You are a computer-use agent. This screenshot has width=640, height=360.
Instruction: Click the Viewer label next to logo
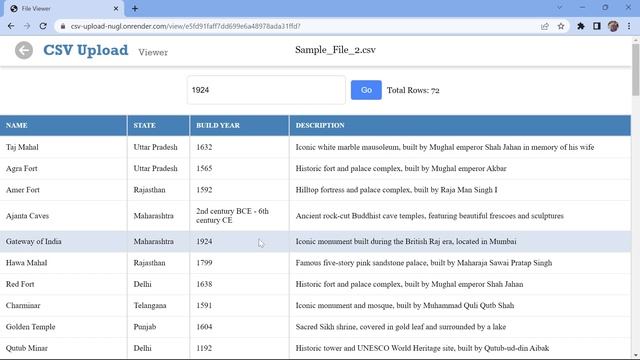(x=153, y=52)
